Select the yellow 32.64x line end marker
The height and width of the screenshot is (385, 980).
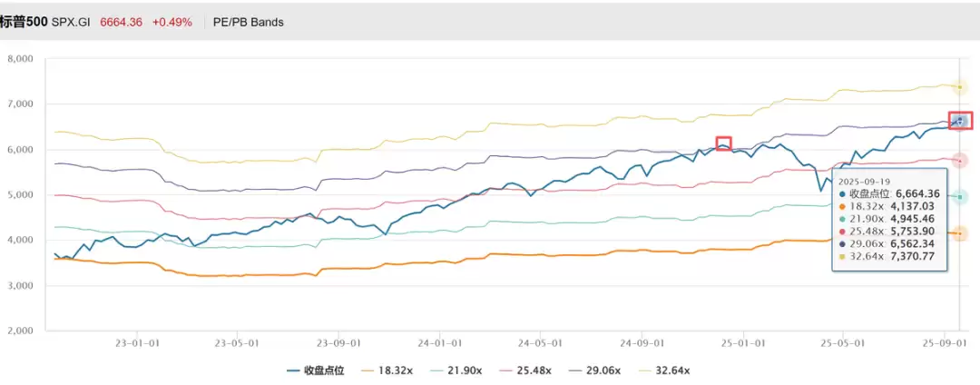[x=960, y=87]
